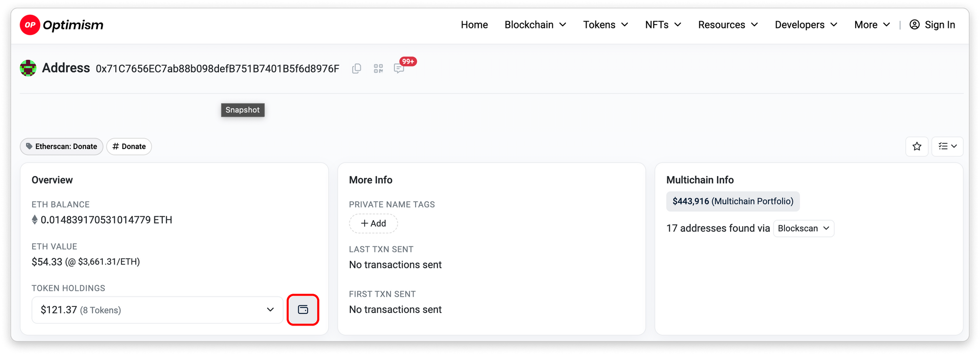Add address to watchlist with star icon
Image resolution: width=980 pixels, height=355 pixels.
(917, 147)
